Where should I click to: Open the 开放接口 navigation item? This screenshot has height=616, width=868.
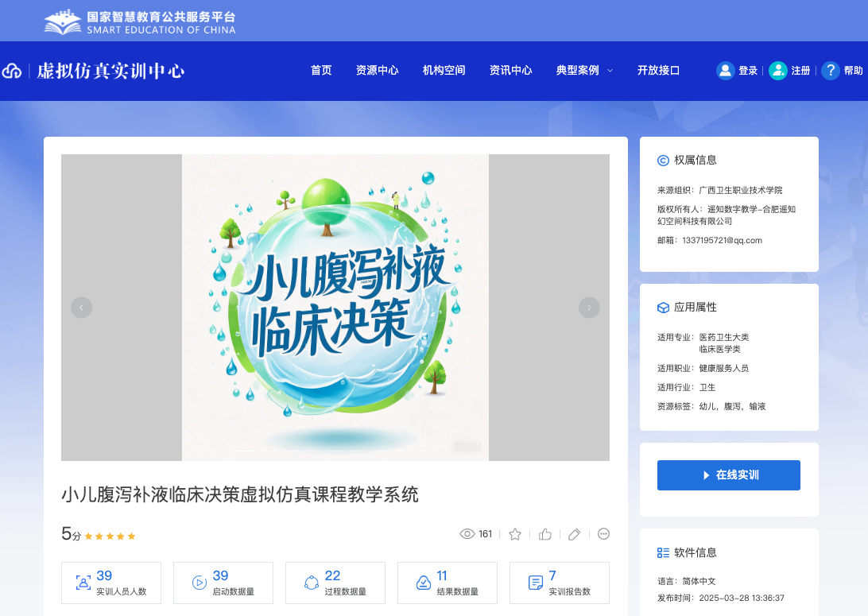coord(658,71)
